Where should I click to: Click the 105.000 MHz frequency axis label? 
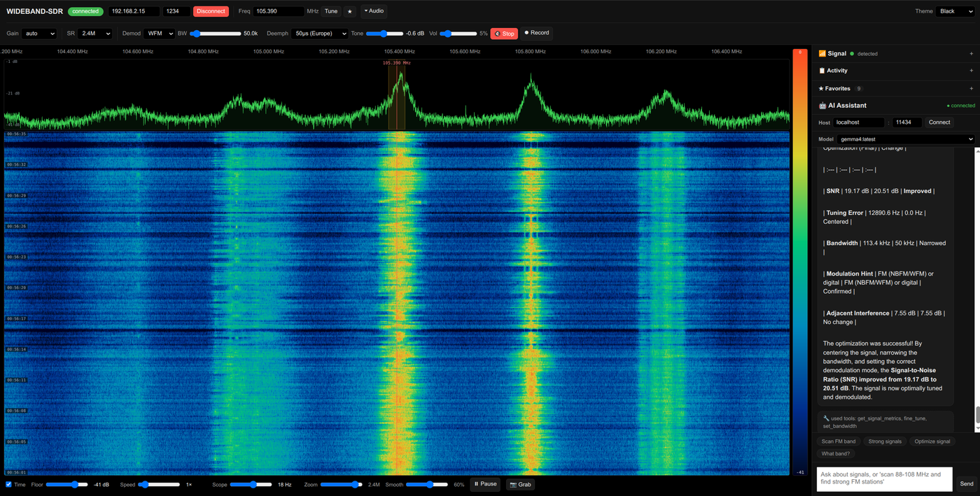(268, 51)
